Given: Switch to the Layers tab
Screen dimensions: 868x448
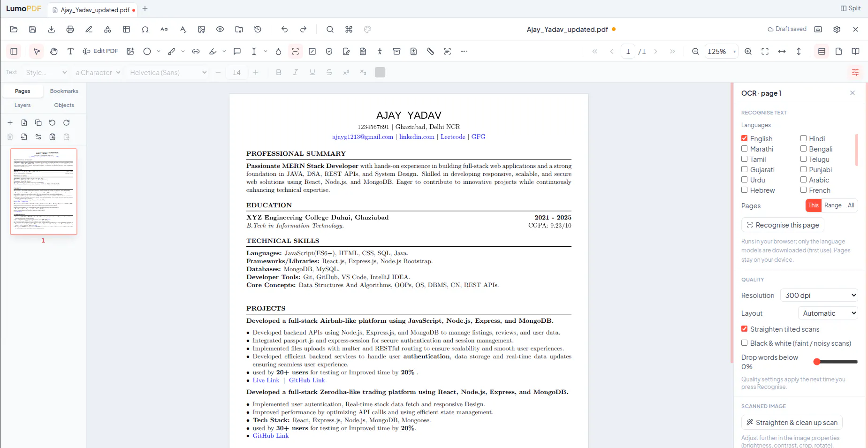Looking at the screenshot, I should (x=23, y=105).
